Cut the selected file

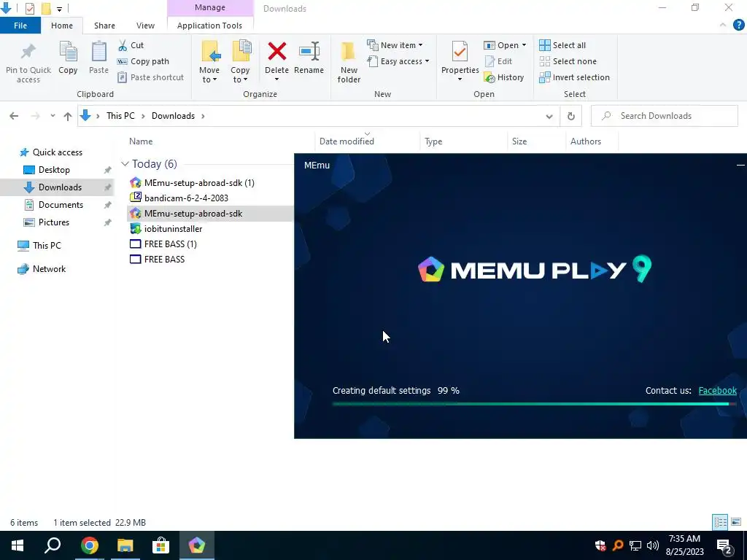[131, 45]
